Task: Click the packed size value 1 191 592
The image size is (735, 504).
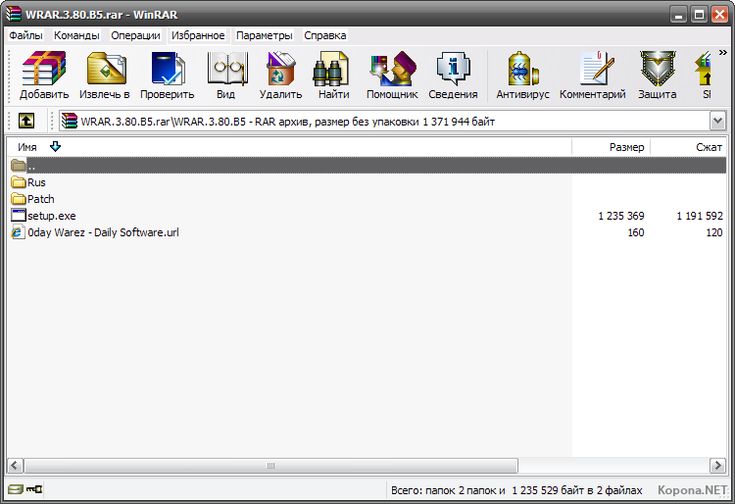Action: tap(699, 216)
